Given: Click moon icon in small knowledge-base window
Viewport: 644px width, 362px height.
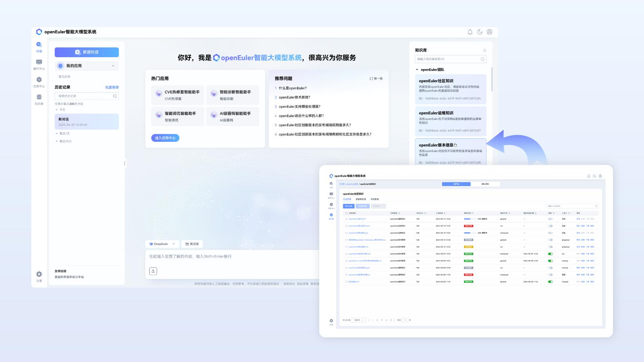Looking at the screenshot, I should click(x=595, y=176).
